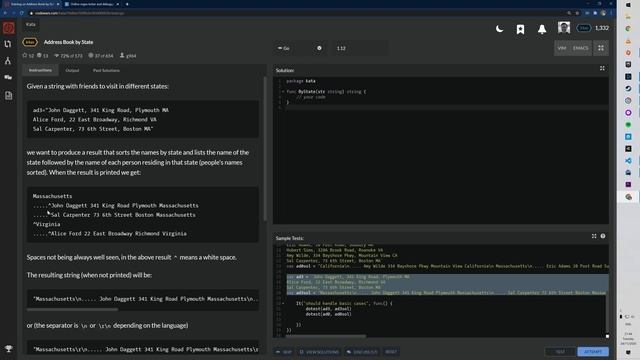
Task: Click the ATTEMPT button
Action: 593,351
